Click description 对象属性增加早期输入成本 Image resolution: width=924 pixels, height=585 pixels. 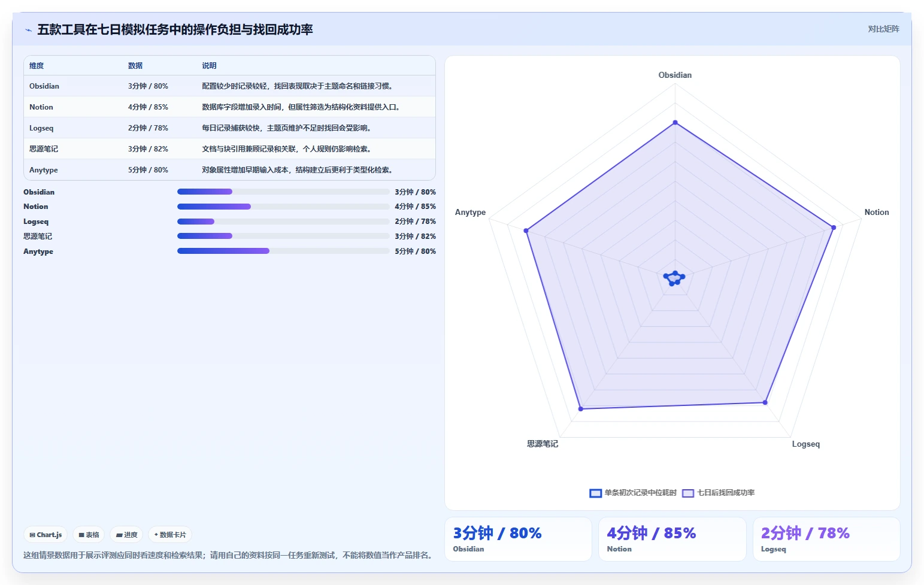298,170
